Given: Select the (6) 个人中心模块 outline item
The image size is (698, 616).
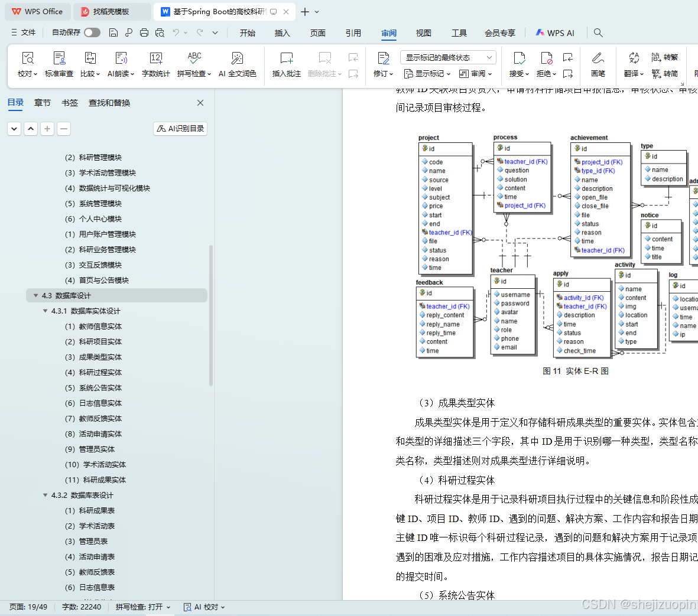Looking at the screenshot, I should tap(93, 219).
